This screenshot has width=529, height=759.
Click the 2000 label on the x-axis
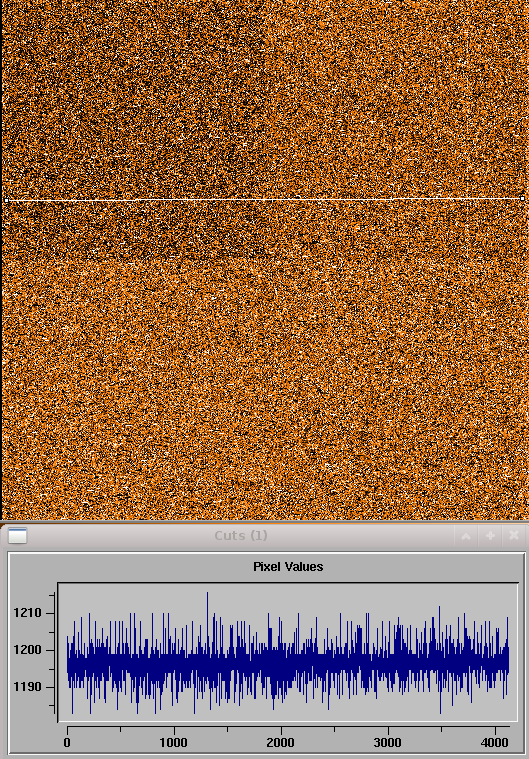click(281, 743)
